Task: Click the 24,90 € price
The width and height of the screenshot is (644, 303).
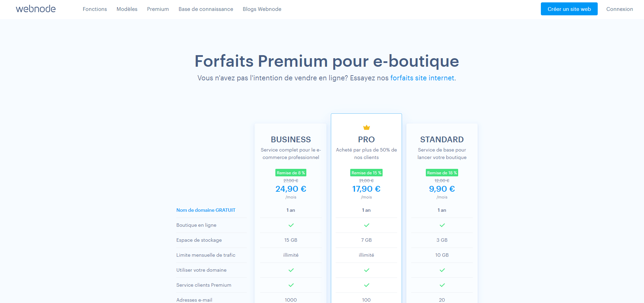Action: (x=291, y=189)
